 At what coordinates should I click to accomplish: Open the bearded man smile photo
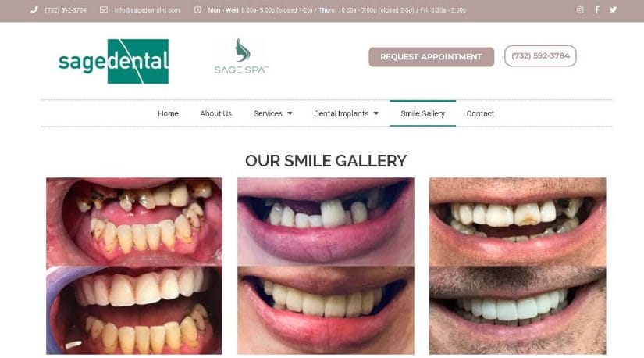pos(518,266)
